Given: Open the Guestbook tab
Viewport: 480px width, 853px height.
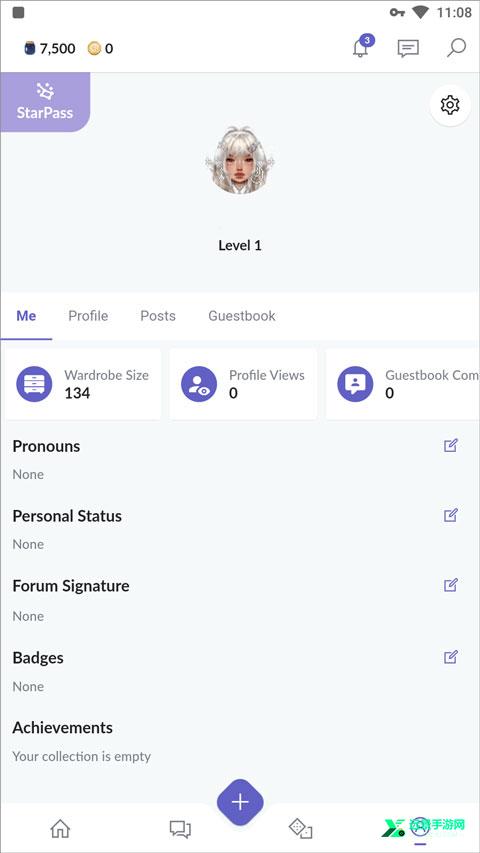Looking at the screenshot, I should pos(242,316).
